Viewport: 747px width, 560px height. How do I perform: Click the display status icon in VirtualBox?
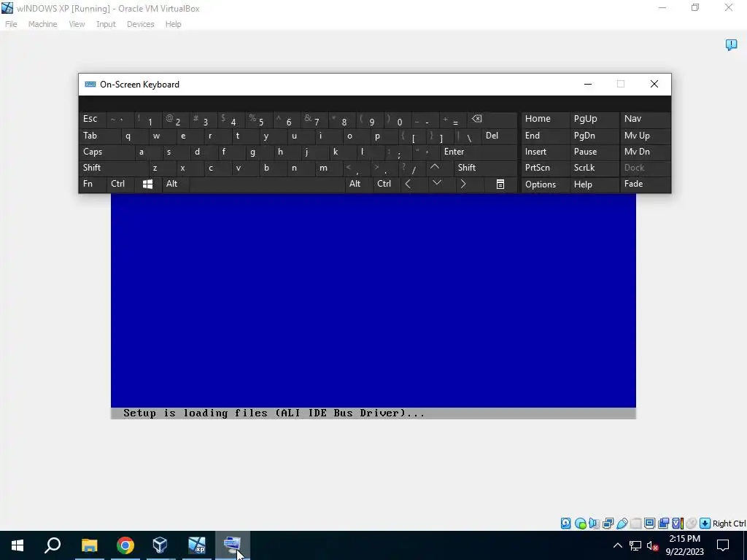pyautogui.click(x=649, y=524)
